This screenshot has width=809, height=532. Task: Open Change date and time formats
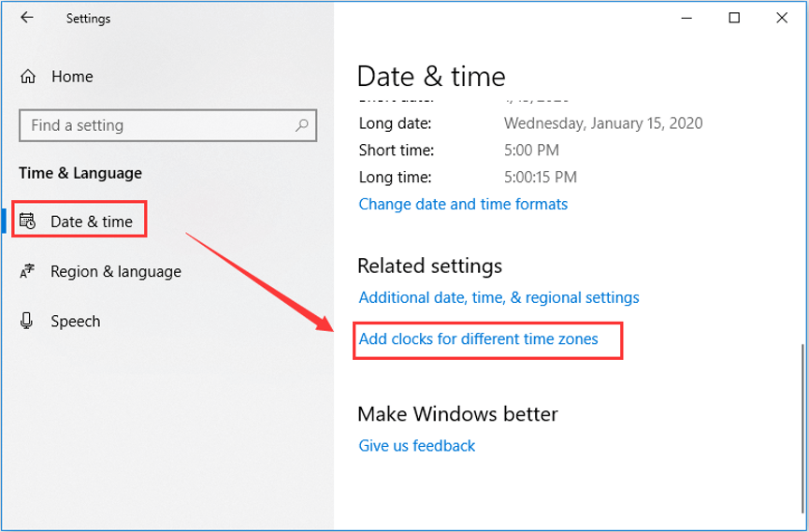tap(463, 204)
